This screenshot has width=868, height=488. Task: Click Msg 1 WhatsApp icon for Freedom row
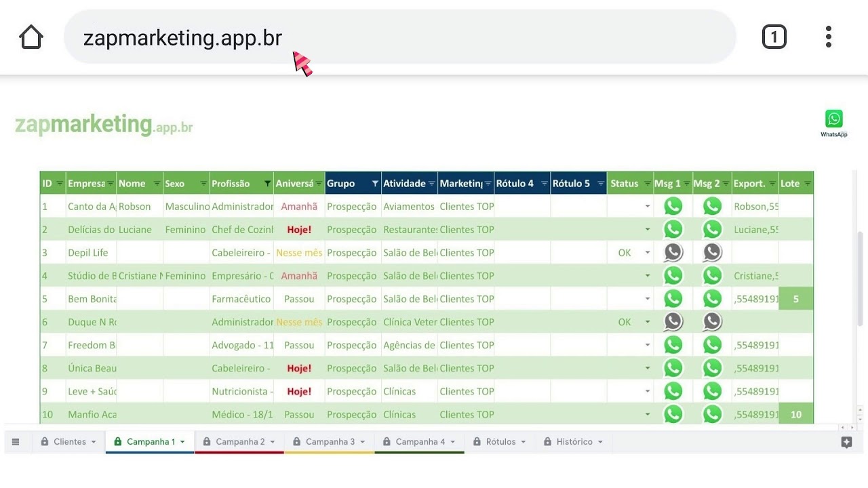tap(673, 344)
